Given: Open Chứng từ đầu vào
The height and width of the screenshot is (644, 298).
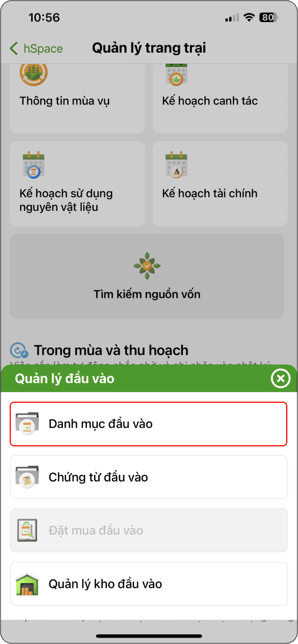Looking at the screenshot, I should click(148, 477).
